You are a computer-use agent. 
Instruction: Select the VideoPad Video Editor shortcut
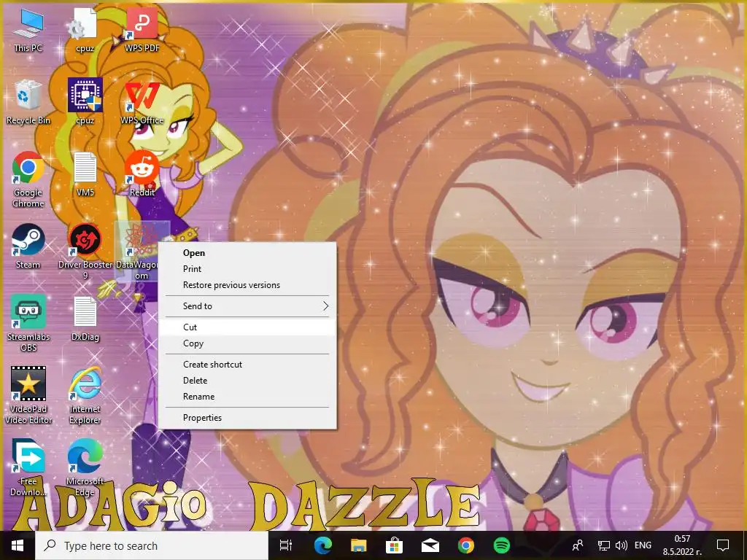(28, 395)
